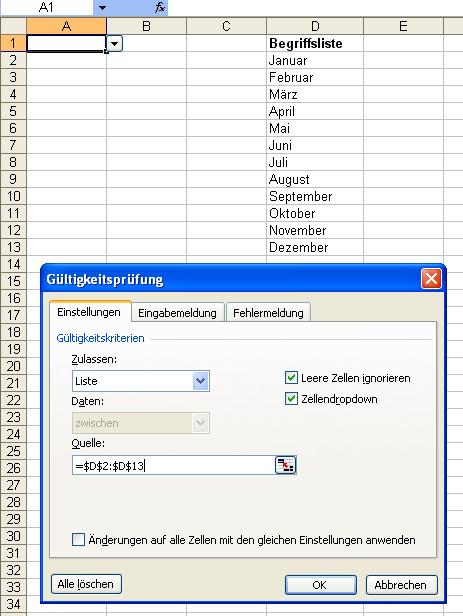Screen dimensions: 463x616
Task: Click the range selector icon in Quelle field
Action: click(285, 466)
